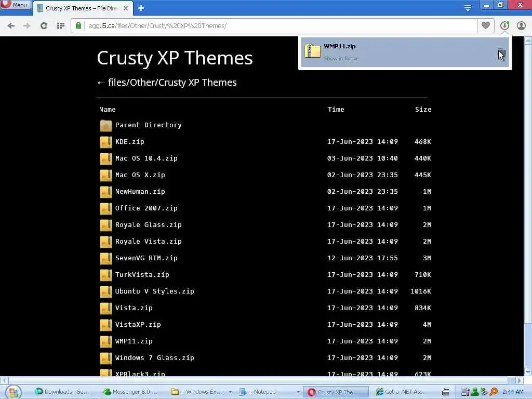The height and width of the screenshot is (399, 532).
Task: Bookmark page with the heart icon
Action: (x=486, y=25)
